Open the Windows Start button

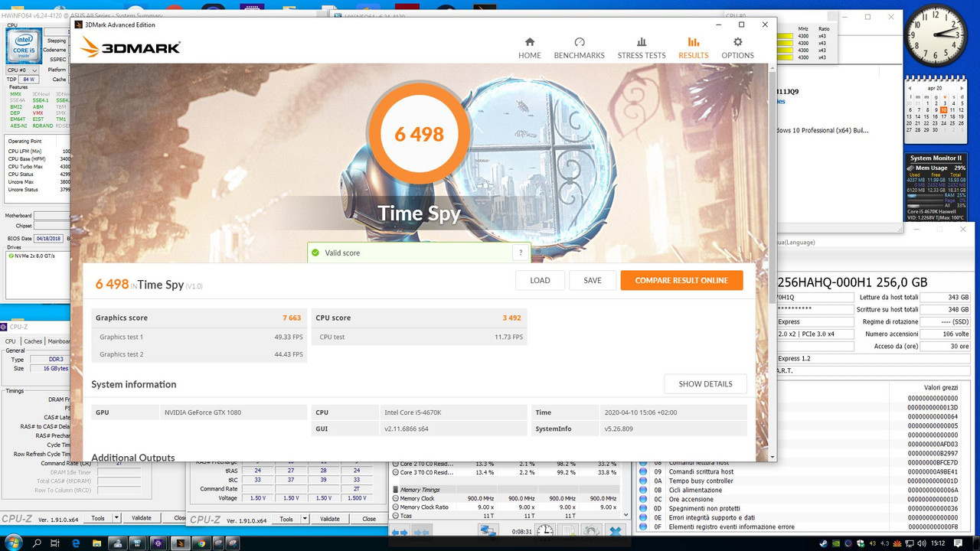tap(13, 543)
